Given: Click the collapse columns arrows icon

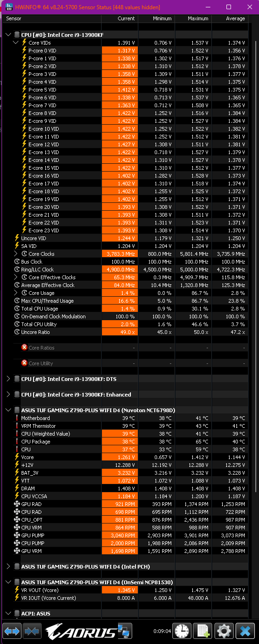Looking at the screenshot, I should click(x=32, y=631).
